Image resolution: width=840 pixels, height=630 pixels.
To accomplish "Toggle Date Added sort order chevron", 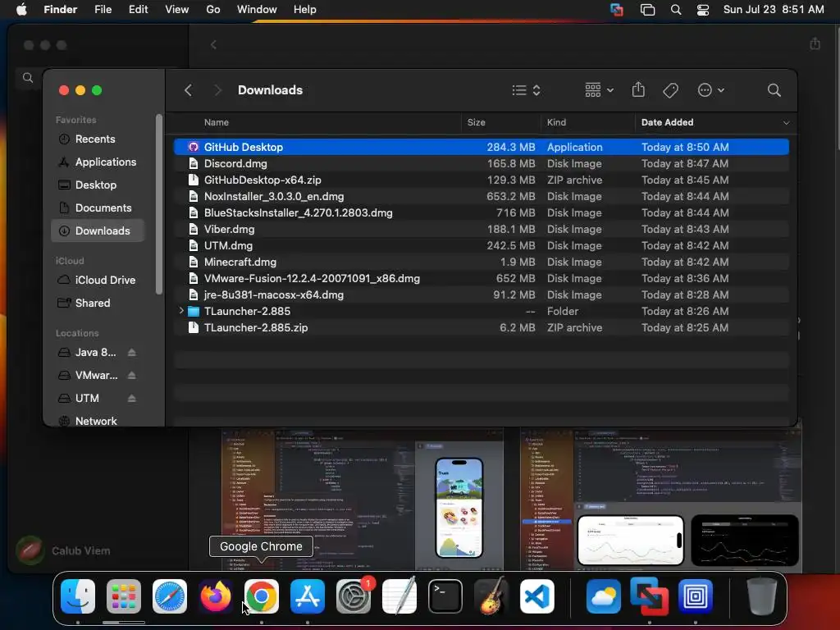I will click(786, 123).
